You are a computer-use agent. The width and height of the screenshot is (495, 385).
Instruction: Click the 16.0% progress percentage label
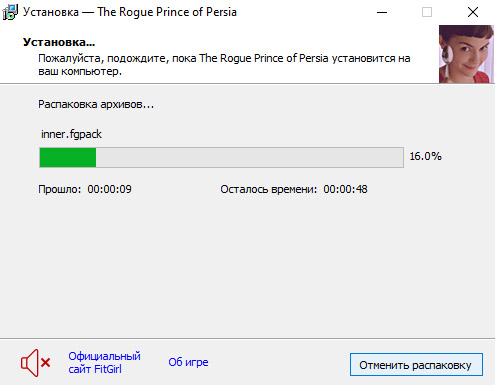[425, 156]
